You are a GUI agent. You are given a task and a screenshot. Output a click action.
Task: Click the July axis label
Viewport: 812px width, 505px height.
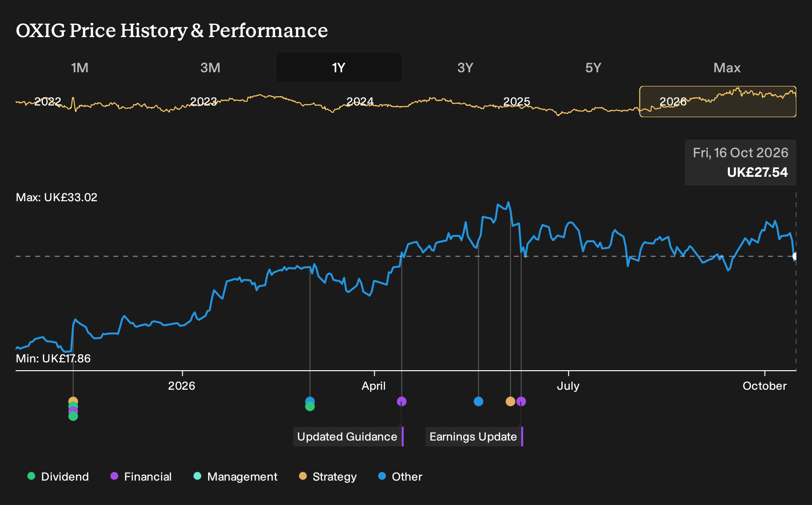pos(568,386)
